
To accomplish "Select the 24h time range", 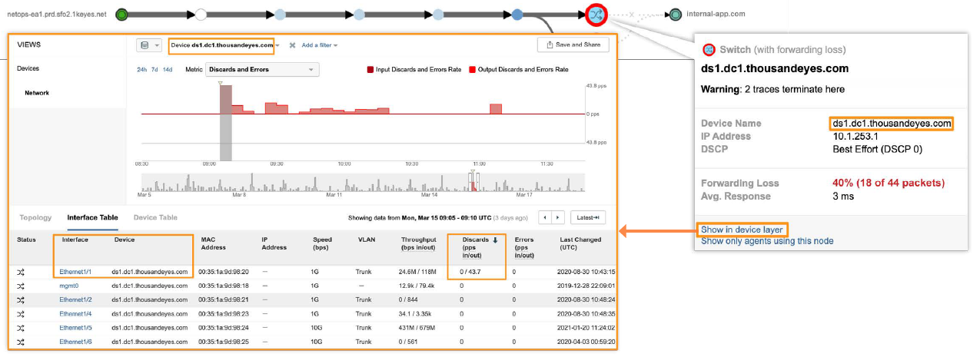I will 142,70.
